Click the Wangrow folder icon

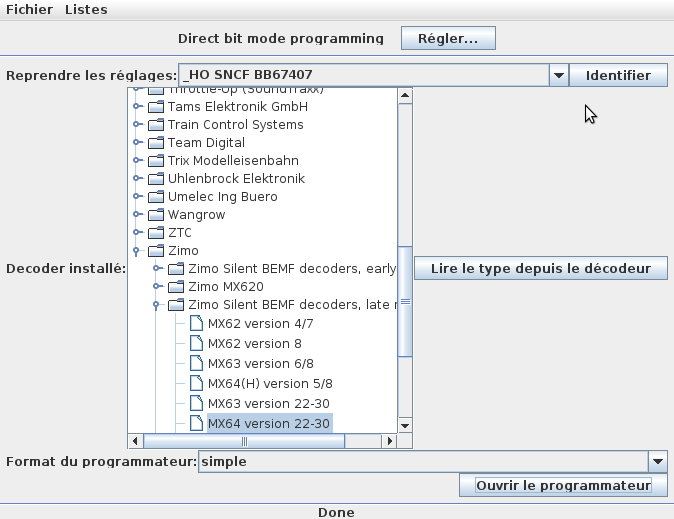coord(156,214)
